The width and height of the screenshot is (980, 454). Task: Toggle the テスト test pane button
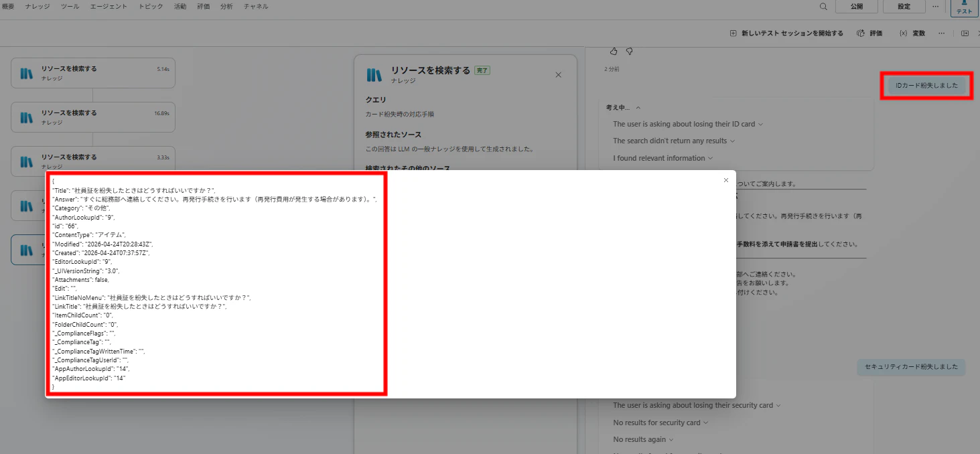coord(964,7)
